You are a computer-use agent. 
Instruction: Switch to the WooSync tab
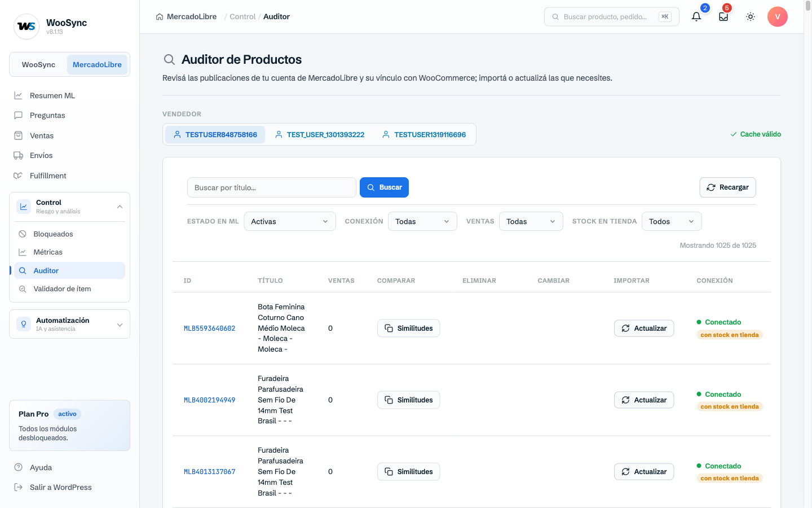[x=38, y=64]
